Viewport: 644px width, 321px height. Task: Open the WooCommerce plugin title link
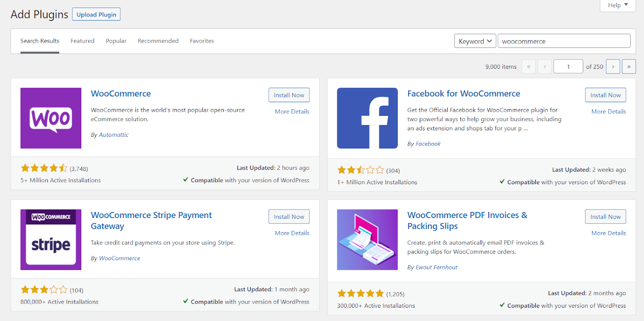tap(121, 93)
